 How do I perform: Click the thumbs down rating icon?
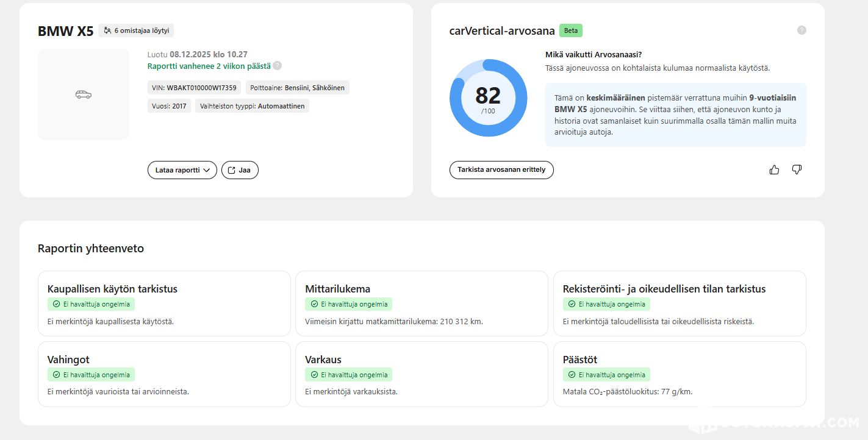796,169
